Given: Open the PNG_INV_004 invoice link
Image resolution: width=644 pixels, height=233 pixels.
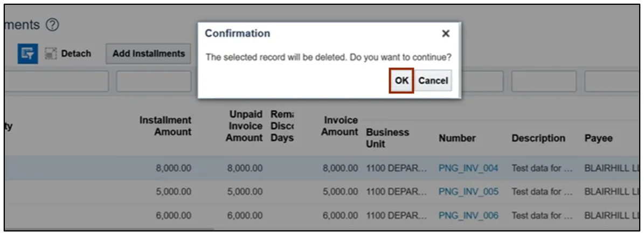Looking at the screenshot, I should click(468, 168).
